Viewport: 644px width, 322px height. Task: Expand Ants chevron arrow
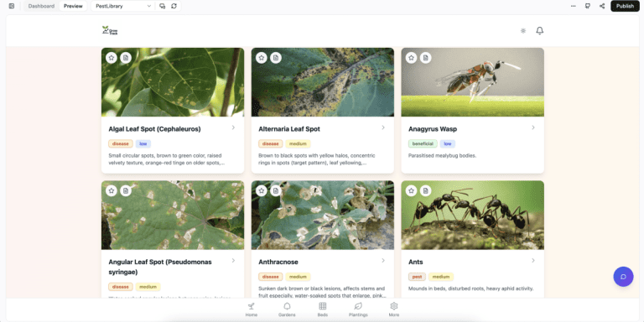click(x=533, y=261)
